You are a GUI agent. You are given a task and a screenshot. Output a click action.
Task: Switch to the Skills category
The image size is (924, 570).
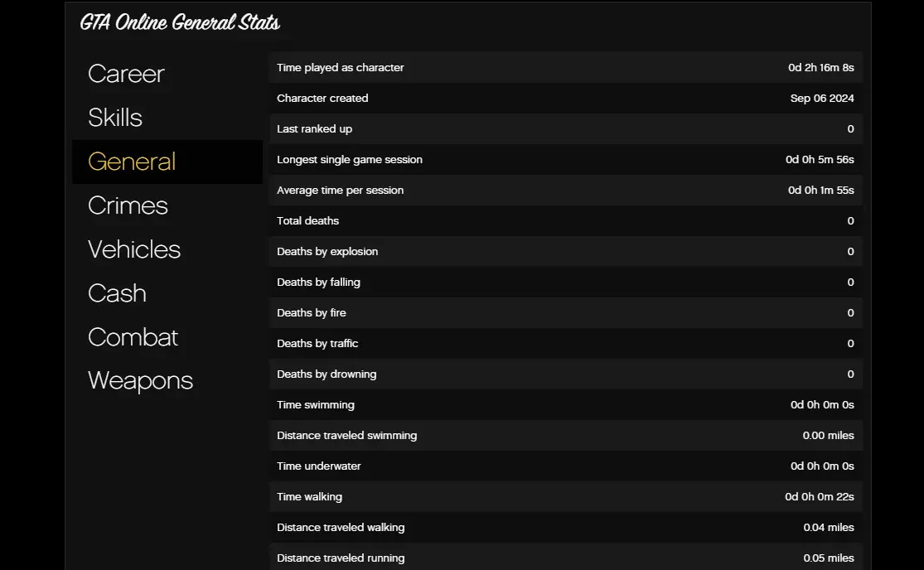(x=115, y=118)
